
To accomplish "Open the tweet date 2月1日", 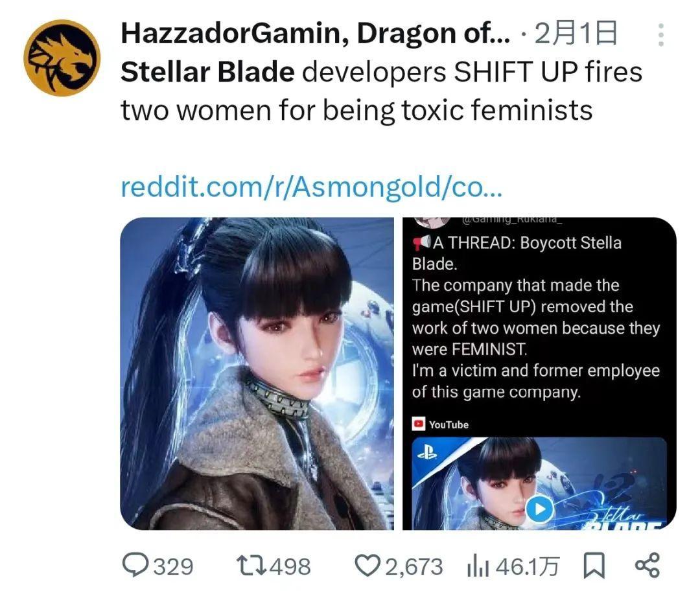I will 576,34.
